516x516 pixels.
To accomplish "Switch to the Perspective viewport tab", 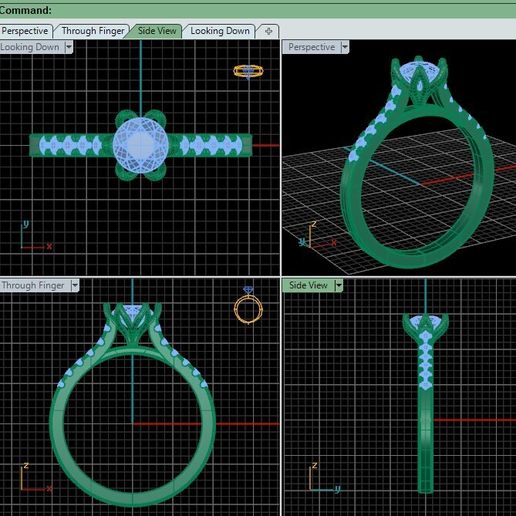I will [x=25, y=31].
